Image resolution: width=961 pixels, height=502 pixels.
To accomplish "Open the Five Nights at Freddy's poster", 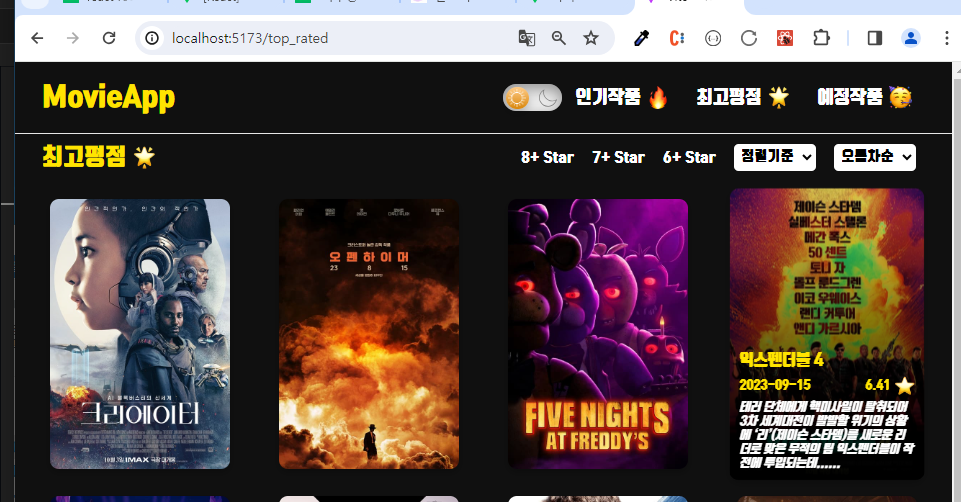I will pos(598,333).
